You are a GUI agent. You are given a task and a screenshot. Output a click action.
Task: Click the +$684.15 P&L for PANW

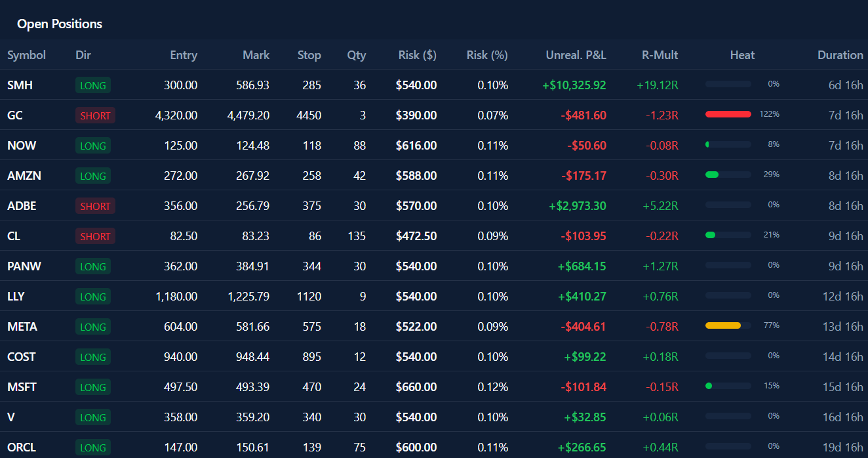(x=582, y=266)
